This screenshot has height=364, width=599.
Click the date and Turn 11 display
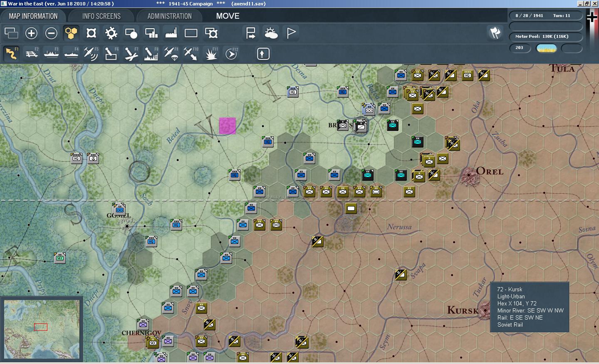(546, 16)
